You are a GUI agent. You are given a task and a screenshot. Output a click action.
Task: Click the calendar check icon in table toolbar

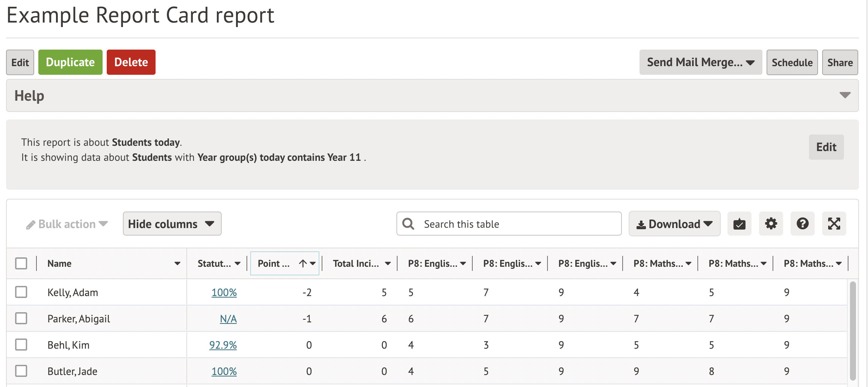pos(739,224)
